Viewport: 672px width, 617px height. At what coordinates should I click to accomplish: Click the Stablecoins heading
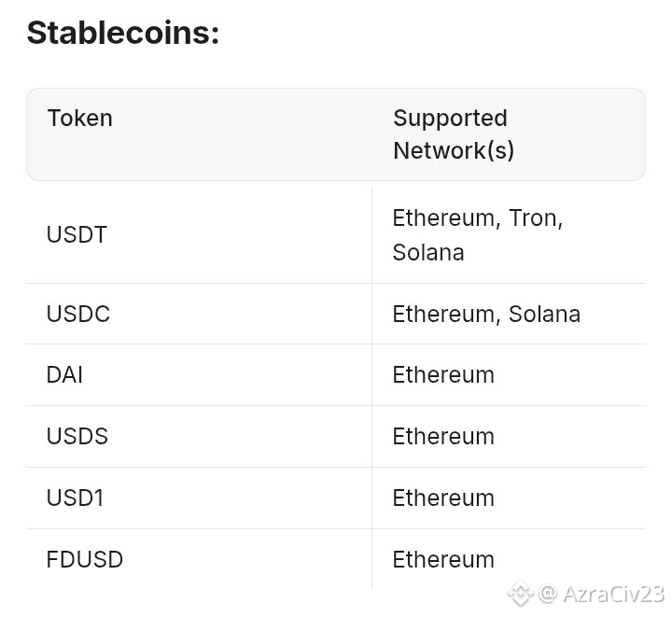[122, 33]
